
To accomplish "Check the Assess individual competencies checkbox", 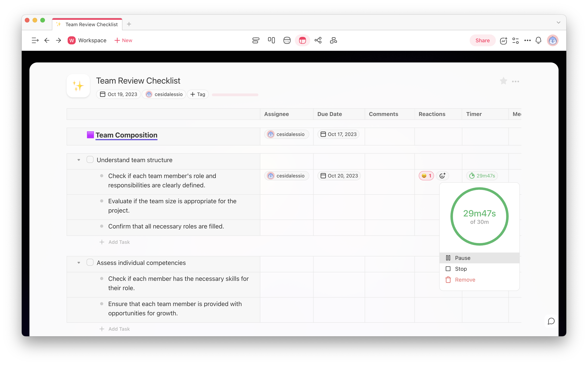I will click(90, 262).
